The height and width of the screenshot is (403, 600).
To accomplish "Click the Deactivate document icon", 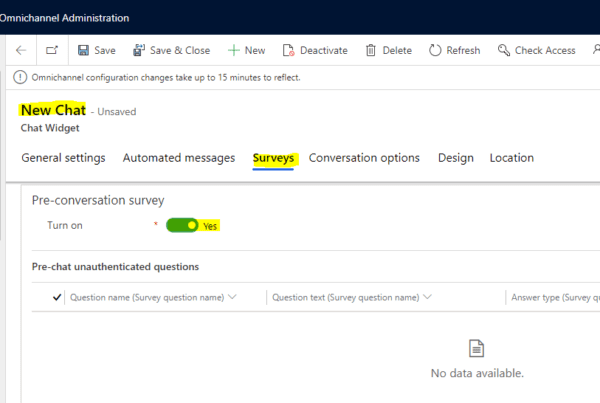I will tap(289, 50).
